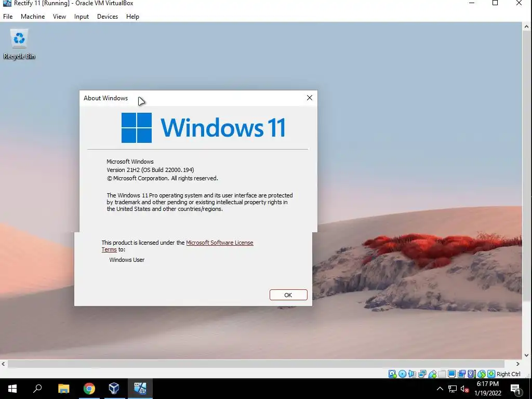Click the horizontal scrollbar thumb

tap(256, 364)
